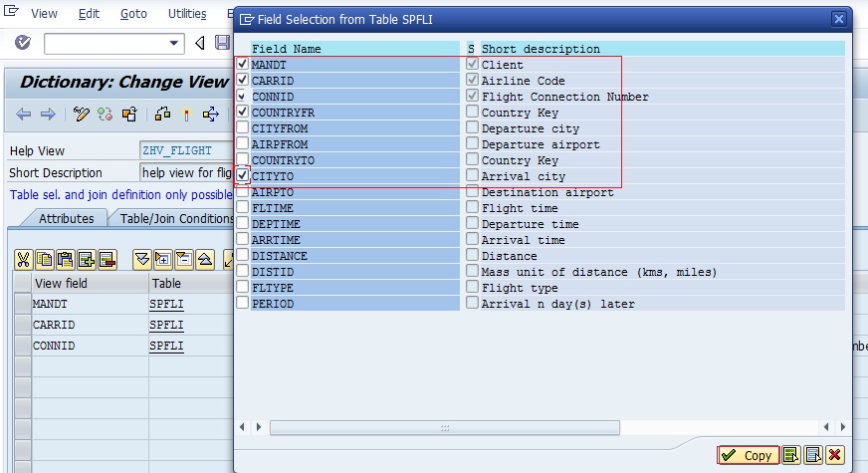Check the DISTANCE field checkbox
This screenshot has width=868, height=473.
pos(243,255)
